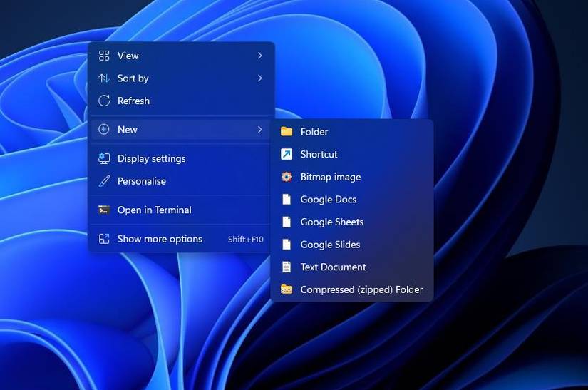The image size is (588, 390).
Task: Click the Google Docs file icon
Action: pyautogui.click(x=287, y=199)
